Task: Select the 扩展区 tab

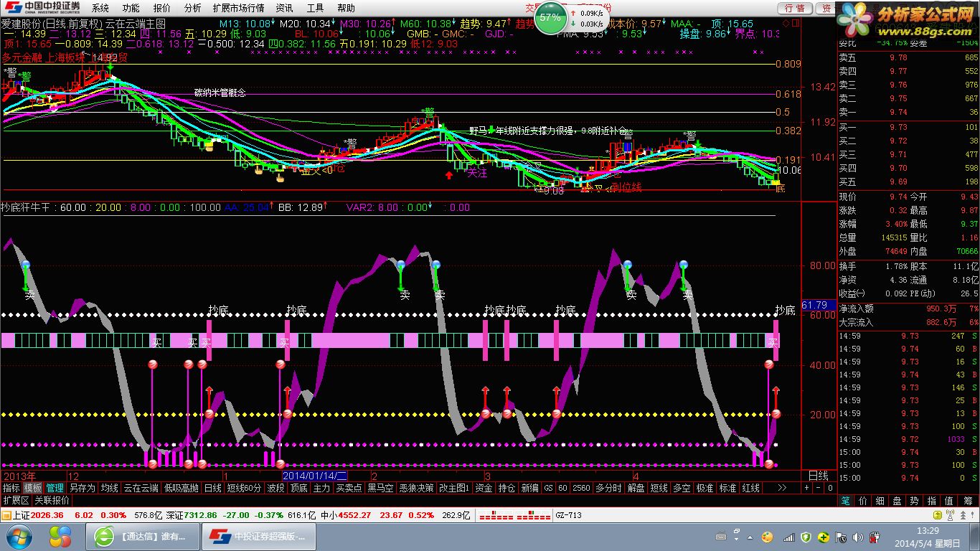Action: 15,500
